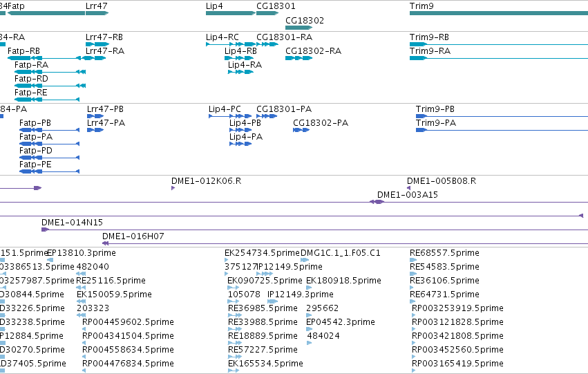Click the Lip4-RC transcript label
Screen dimensions: 588x374
tap(222, 37)
